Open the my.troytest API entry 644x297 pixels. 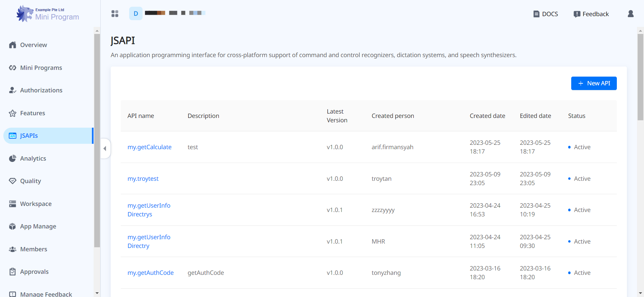pyautogui.click(x=143, y=179)
